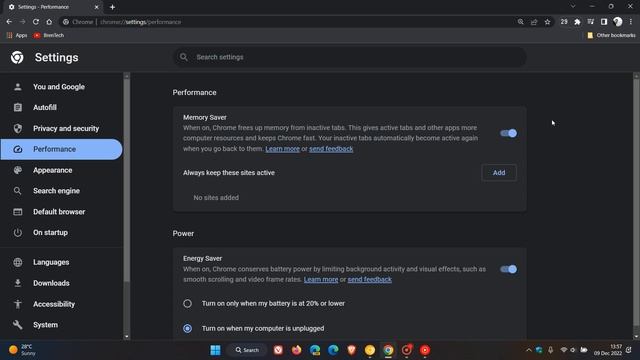Close the Settings - Performance tab
Screen dimensions: 640x360
(97, 7)
